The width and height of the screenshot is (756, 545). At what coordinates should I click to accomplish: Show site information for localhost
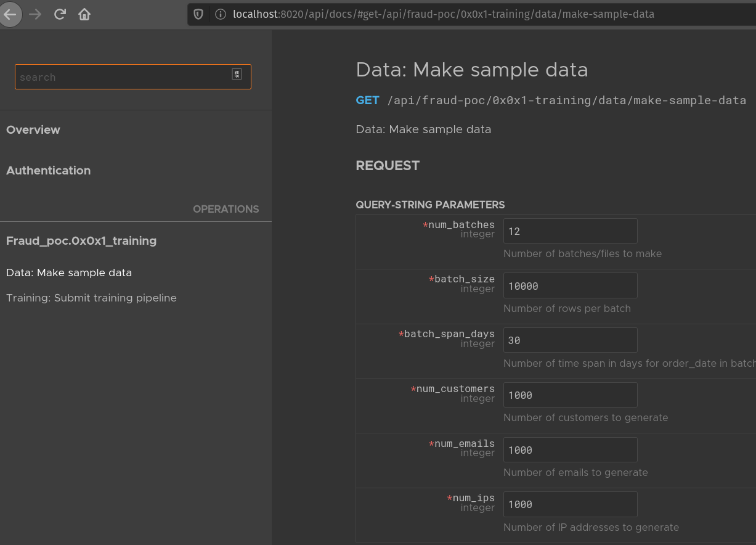click(x=220, y=14)
